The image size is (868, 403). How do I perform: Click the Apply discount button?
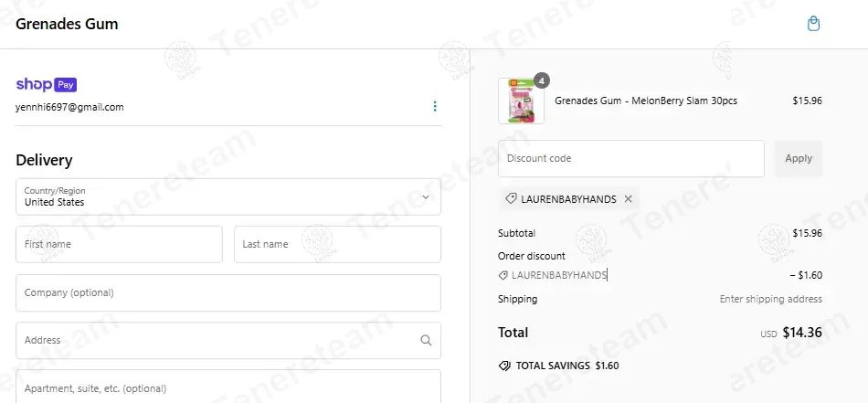click(x=798, y=158)
